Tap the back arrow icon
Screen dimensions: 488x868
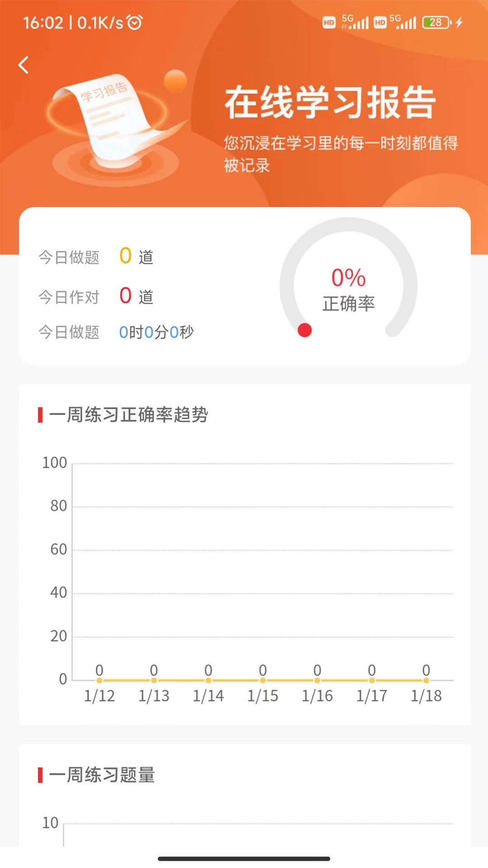[23, 65]
